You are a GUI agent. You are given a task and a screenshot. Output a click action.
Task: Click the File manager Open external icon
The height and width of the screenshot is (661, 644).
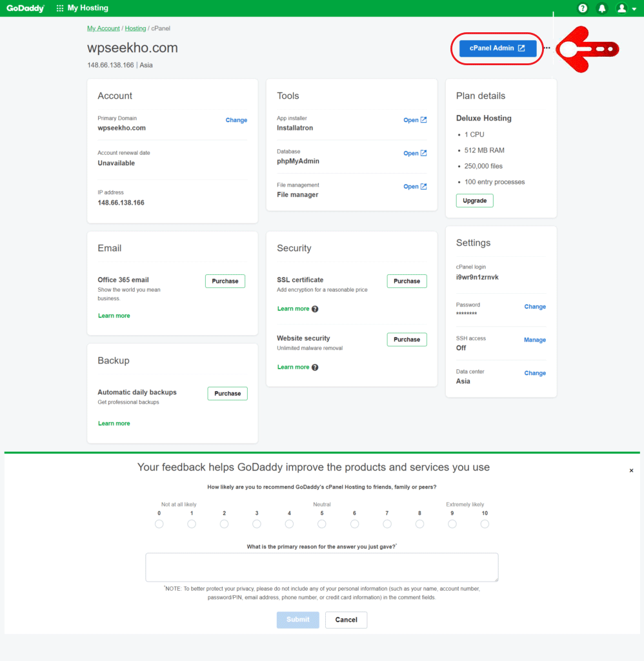click(x=423, y=187)
